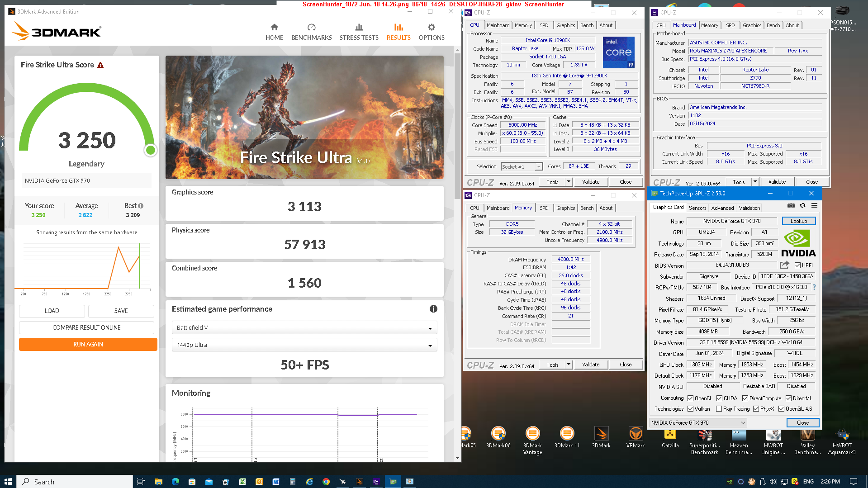Open the Validation tab in GPU-Z

[749, 208]
